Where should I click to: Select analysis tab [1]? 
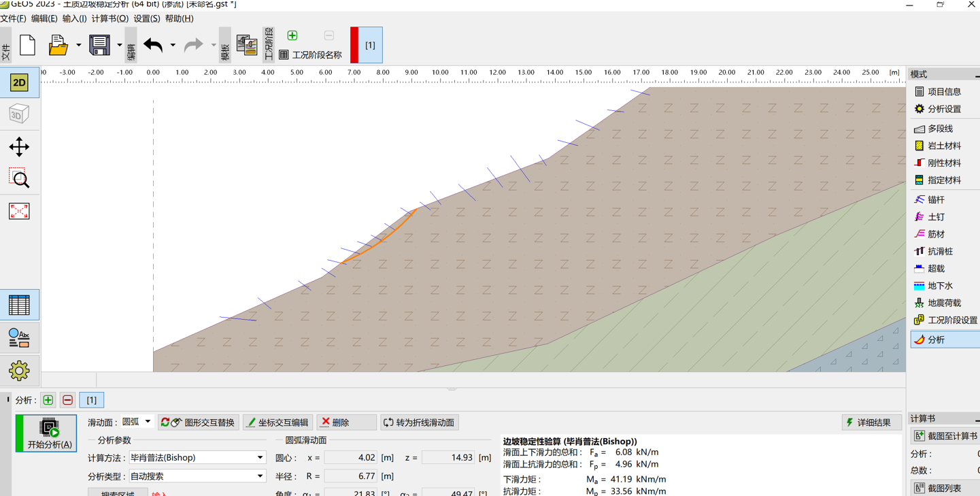[92, 400]
